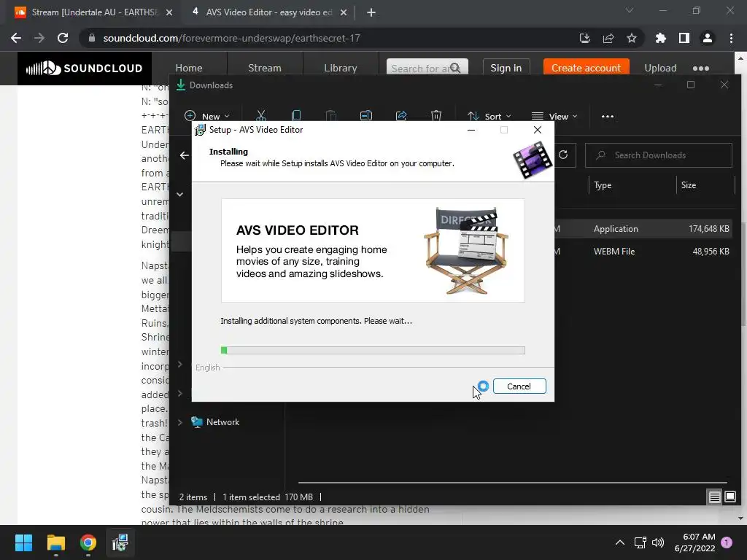Go forward in Chrome
747x560 pixels.
(x=39, y=38)
